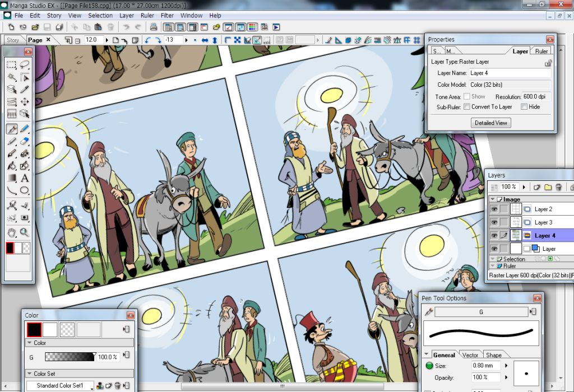Check the Tone Area Show checkbox
This screenshot has width=574, height=392.
click(x=467, y=96)
